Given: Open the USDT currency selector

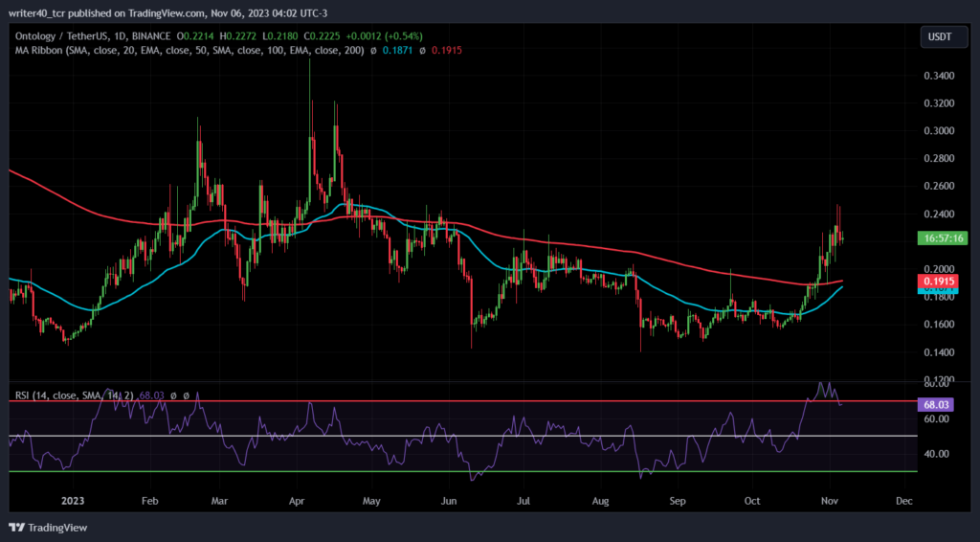Looking at the screenshot, I should (944, 37).
